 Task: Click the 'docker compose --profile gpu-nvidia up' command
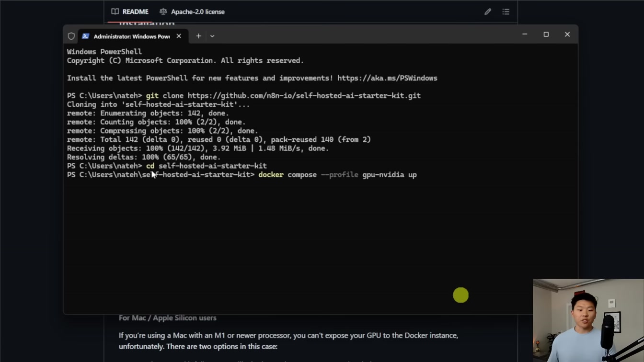[338, 175]
